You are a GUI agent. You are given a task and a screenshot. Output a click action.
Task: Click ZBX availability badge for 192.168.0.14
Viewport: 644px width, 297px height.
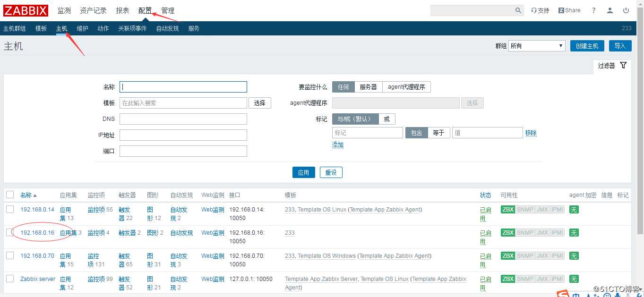click(x=508, y=209)
